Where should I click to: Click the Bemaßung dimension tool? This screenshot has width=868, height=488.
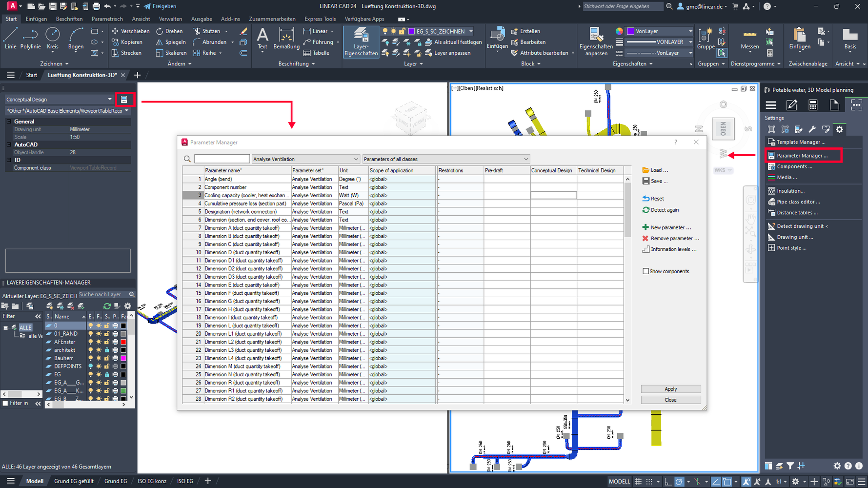coord(286,38)
